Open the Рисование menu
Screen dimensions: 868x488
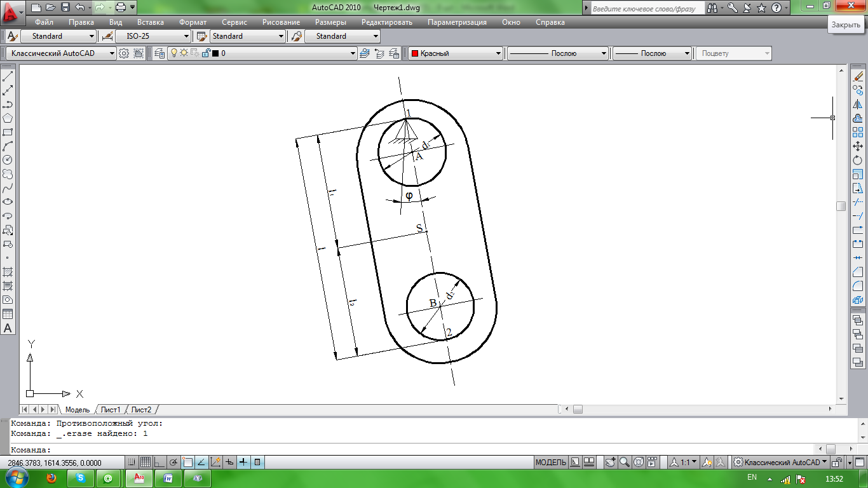tap(281, 22)
